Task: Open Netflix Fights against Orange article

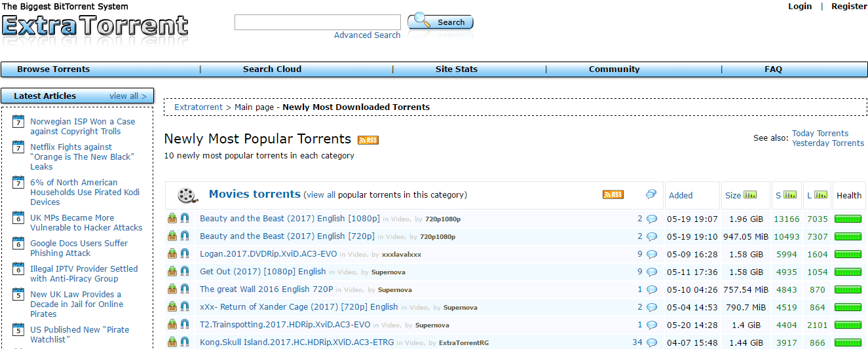Action: click(x=82, y=157)
